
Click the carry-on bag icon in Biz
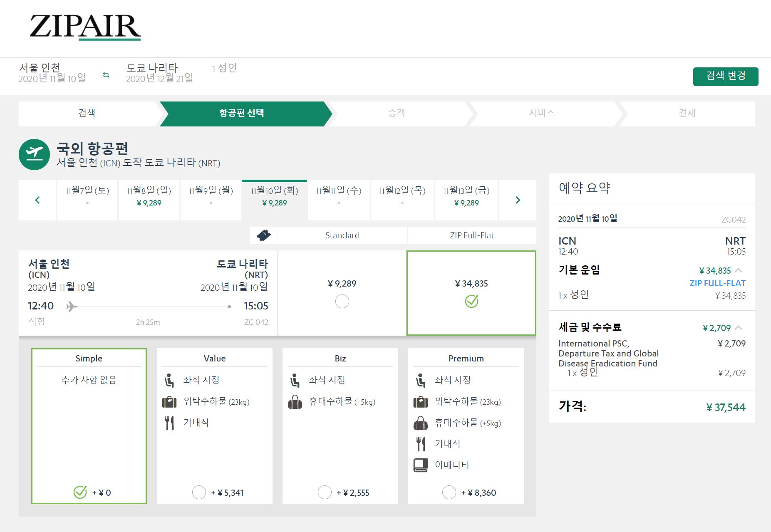click(x=295, y=402)
